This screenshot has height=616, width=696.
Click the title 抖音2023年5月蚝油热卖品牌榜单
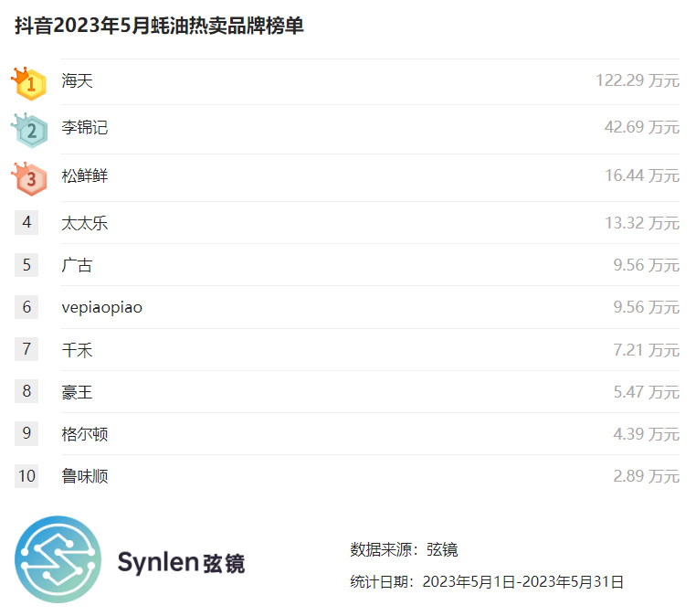point(159,26)
